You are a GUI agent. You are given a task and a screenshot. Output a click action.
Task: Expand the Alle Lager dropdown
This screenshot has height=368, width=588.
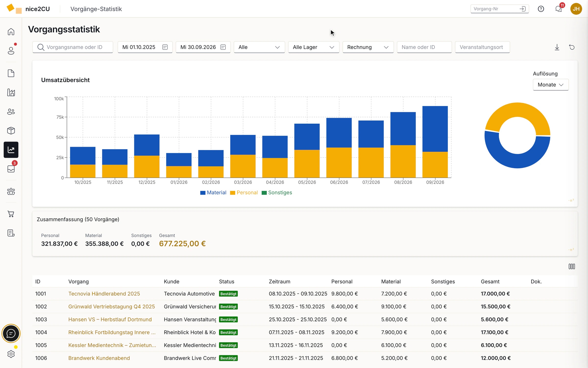pyautogui.click(x=314, y=47)
